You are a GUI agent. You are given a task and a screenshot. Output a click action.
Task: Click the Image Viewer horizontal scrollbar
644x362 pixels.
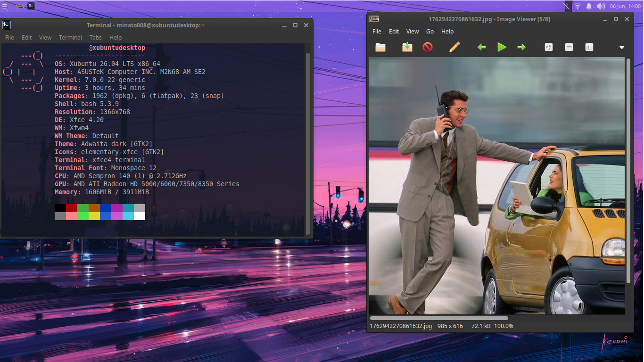click(439, 318)
